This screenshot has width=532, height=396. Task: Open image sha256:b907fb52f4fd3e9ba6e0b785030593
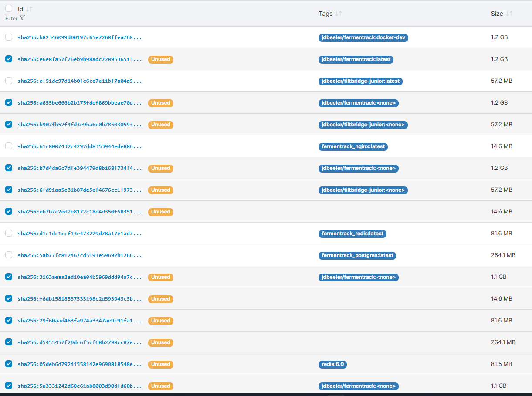[80, 125]
